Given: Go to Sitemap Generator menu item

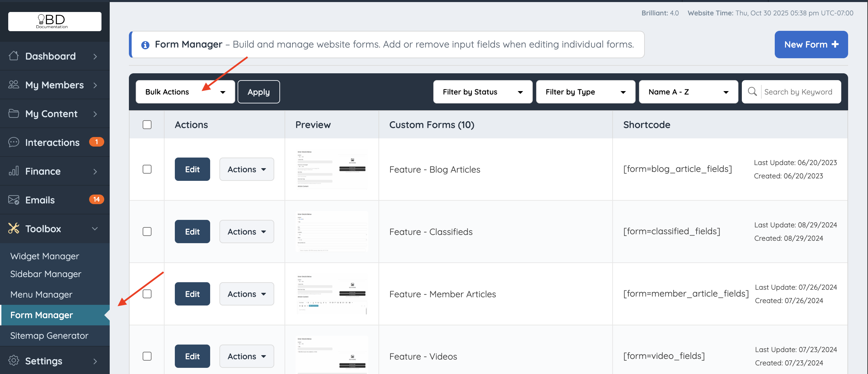Looking at the screenshot, I should pos(49,336).
